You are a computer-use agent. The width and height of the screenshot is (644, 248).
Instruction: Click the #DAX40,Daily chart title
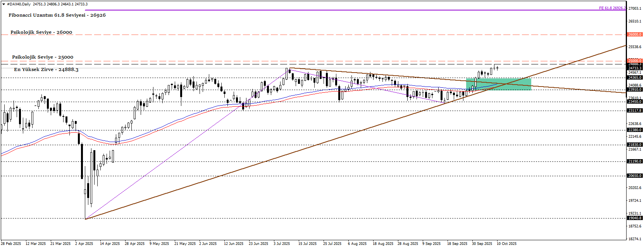tap(19, 4)
